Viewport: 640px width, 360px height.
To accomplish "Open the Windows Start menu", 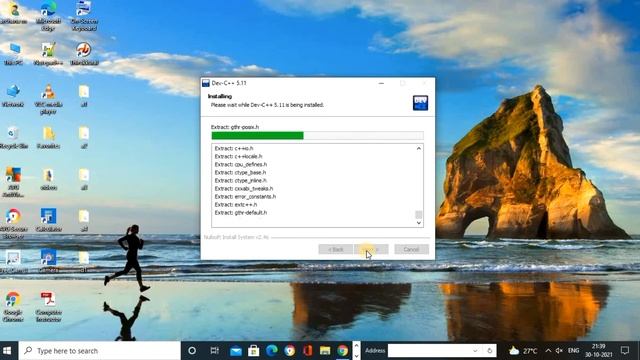I will [x=7, y=351].
